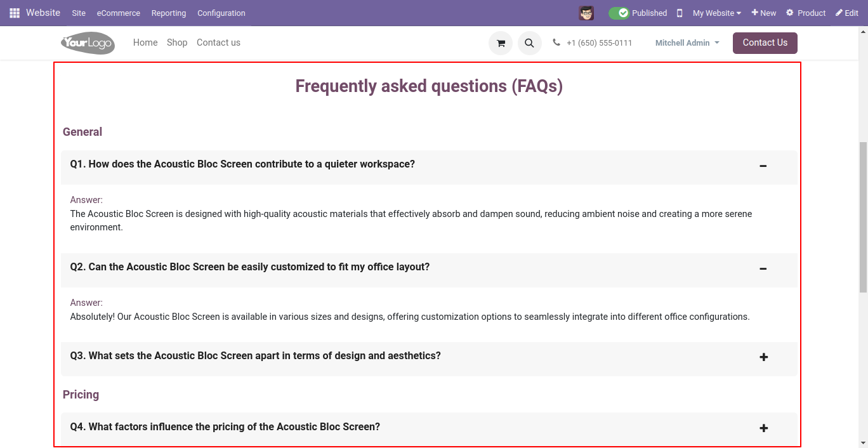Open the Configuration menu
The image size is (868, 448).
coord(221,13)
